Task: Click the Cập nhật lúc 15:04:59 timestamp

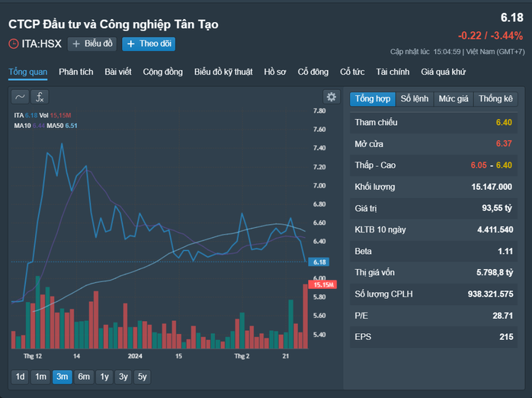Action: click(425, 52)
